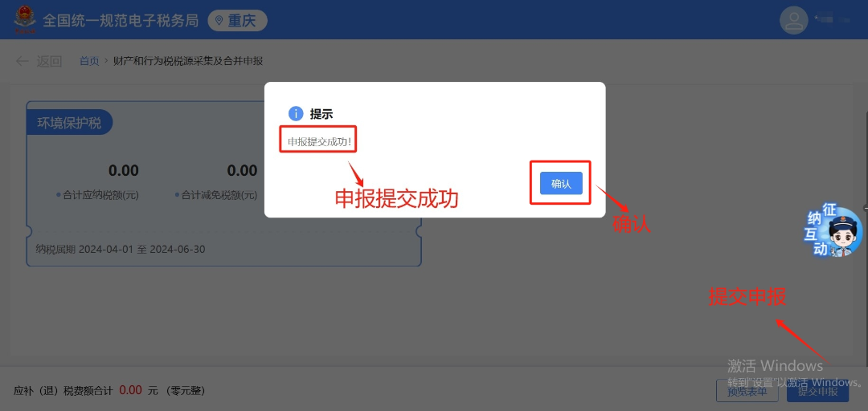Go to the 首页 breadcrumb link

click(x=89, y=61)
